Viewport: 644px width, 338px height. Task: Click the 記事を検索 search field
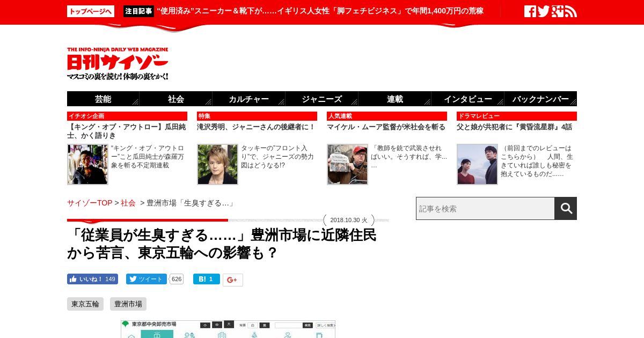click(485, 208)
